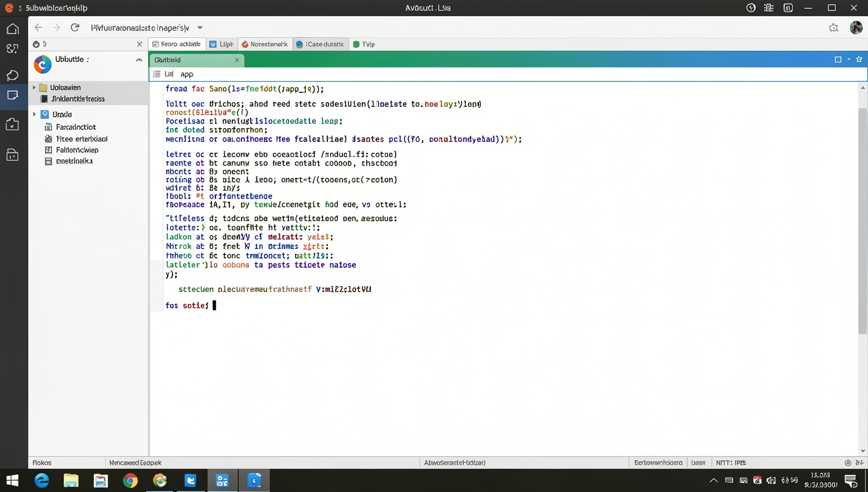Click NITT: IPES in the status bar
The height and width of the screenshot is (492, 868).
[x=731, y=463]
